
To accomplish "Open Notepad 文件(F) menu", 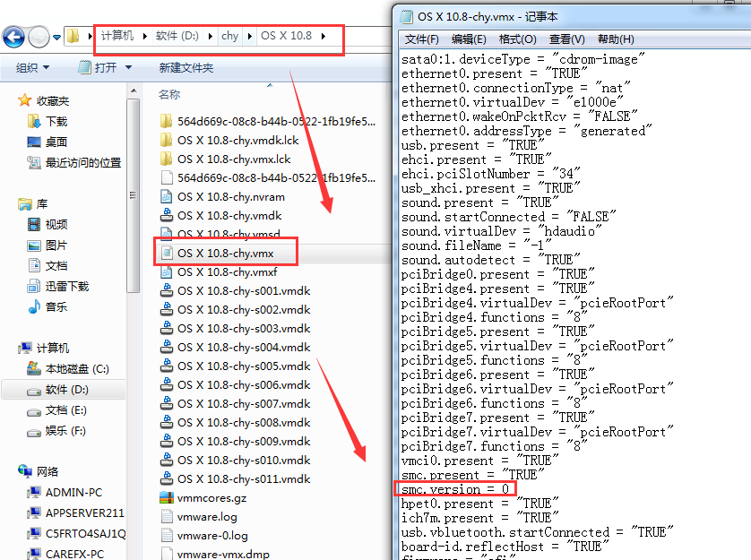I will (x=421, y=39).
